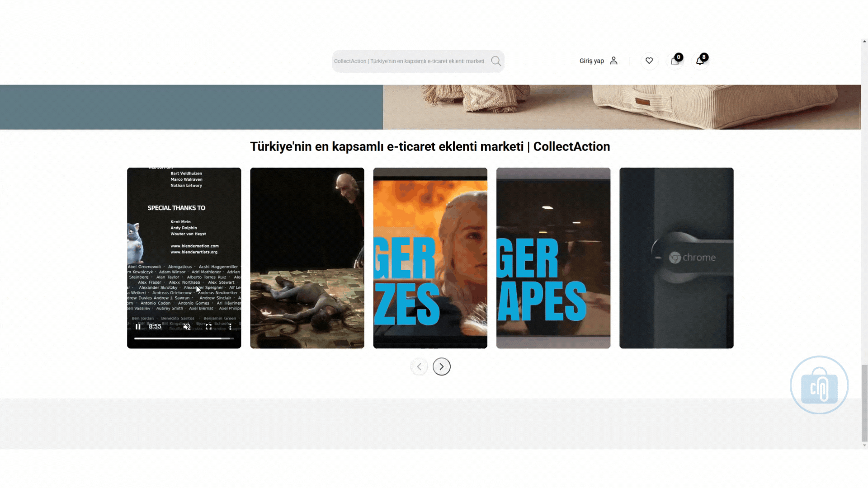Select the GER ZES fire video thumbnail
This screenshot has height=488, width=868.
[x=430, y=258]
